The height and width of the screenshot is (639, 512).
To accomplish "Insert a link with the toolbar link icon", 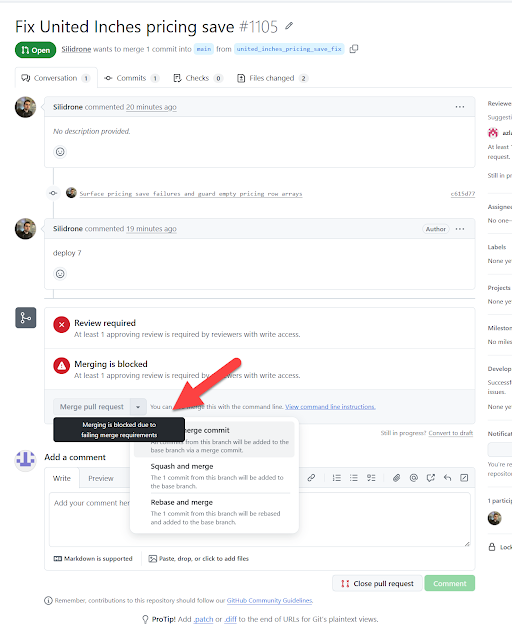I will 311,478.
